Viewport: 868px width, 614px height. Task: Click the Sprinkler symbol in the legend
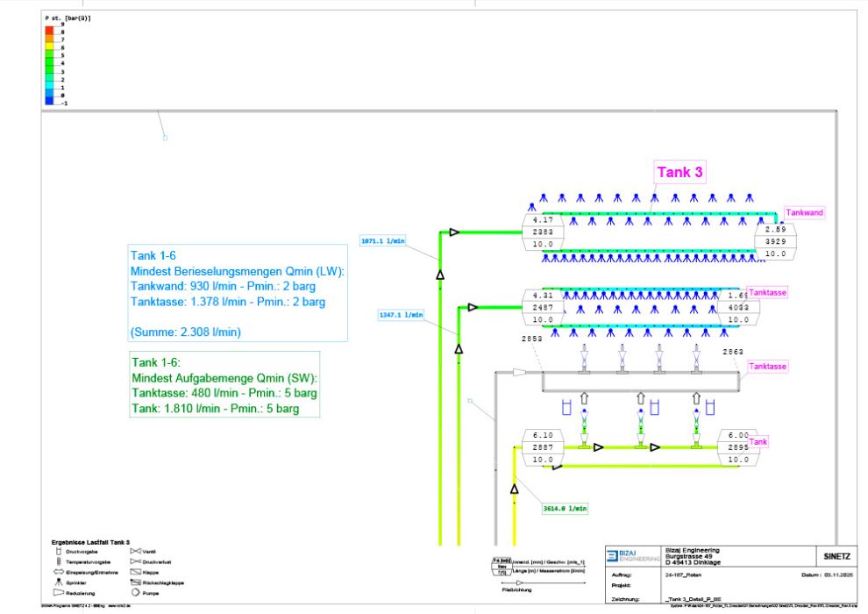pos(60,582)
